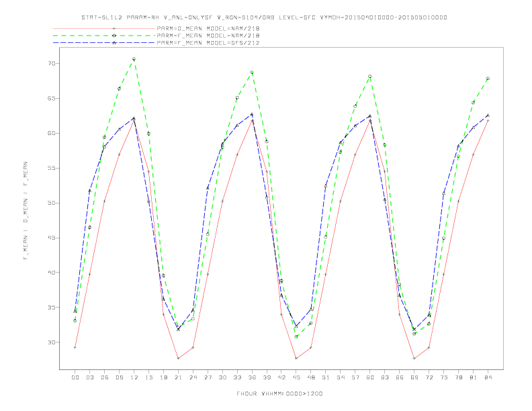The image size is (532, 411).
Task: Click y-axis tick label 70
Action: coord(52,63)
